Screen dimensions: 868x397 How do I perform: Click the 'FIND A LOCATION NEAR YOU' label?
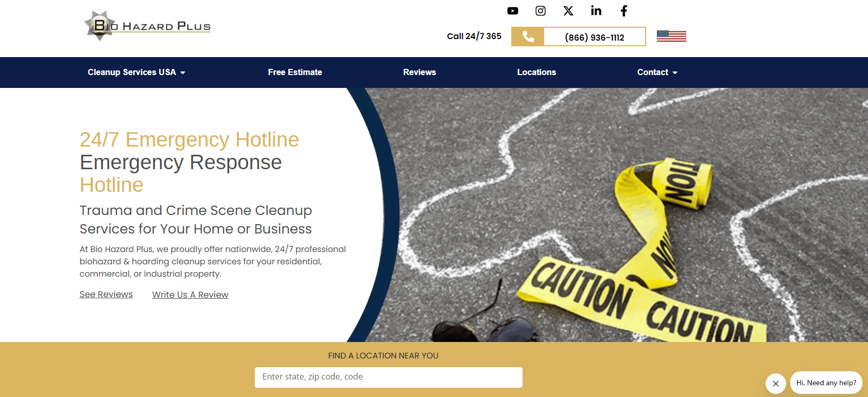click(x=384, y=355)
